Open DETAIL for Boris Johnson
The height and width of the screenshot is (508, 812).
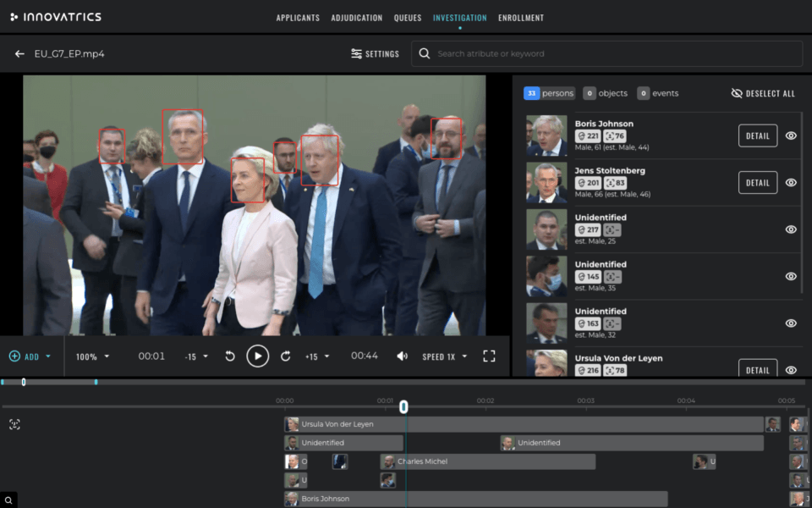coord(757,135)
